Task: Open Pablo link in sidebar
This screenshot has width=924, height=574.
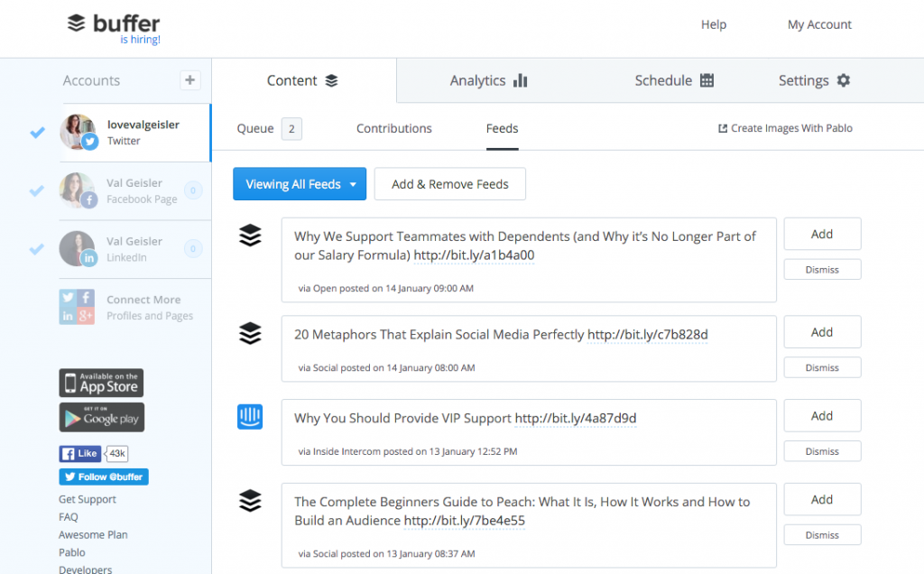Action: (72, 552)
